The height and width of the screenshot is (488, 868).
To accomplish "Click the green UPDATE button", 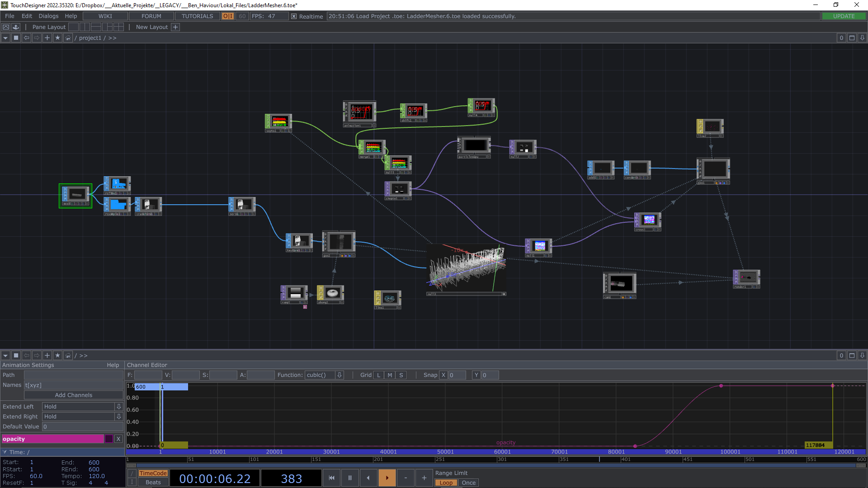I will point(844,16).
